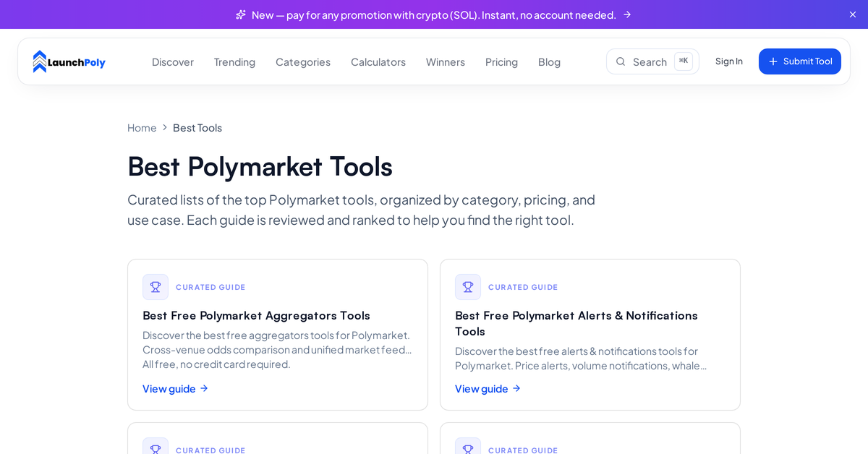Viewport: 868px width, 454px height.
Task: View the Winners page
Action: coord(446,61)
